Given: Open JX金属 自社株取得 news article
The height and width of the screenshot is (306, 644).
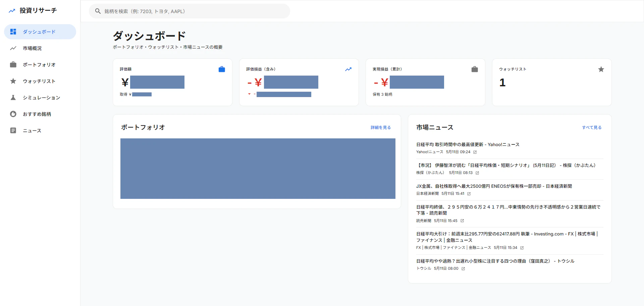Looking at the screenshot, I should (x=494, y=186).
